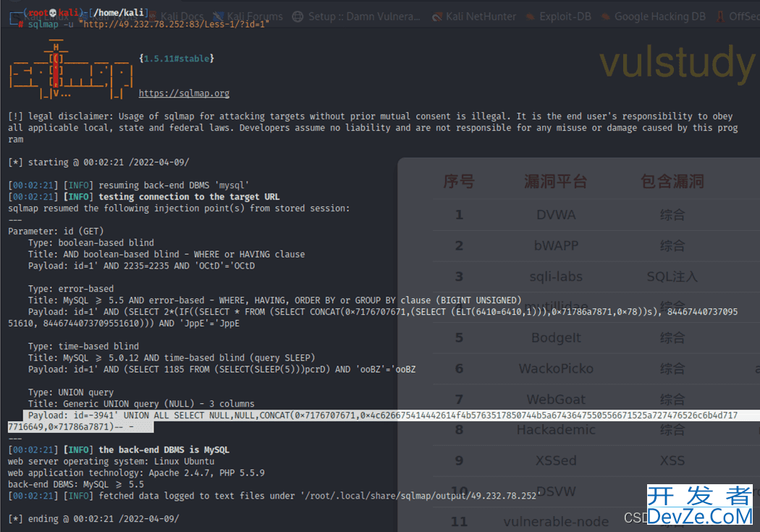Click the Hackademic row in background table
Viewport: 760px width, 532px height.
tap(596, 430)
